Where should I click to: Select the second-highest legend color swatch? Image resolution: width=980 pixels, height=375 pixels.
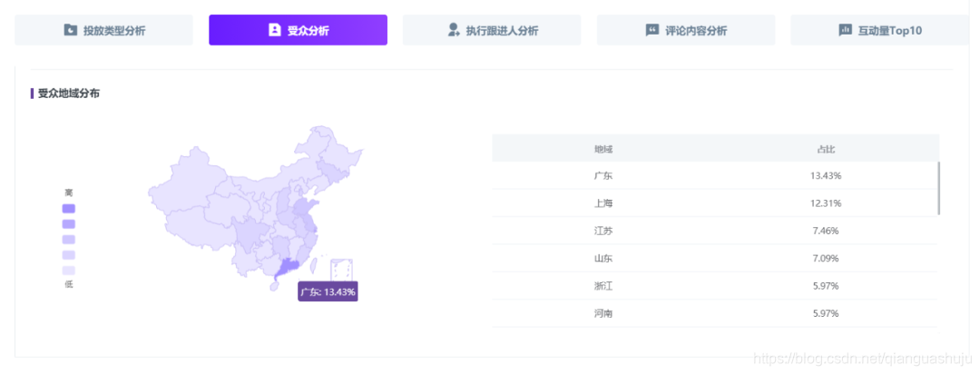[69, 224]
